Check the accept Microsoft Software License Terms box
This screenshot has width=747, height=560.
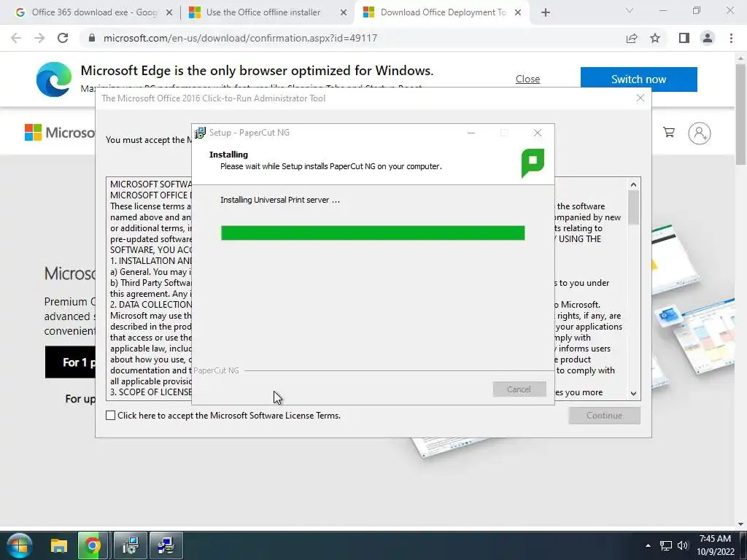pos(111,415)
